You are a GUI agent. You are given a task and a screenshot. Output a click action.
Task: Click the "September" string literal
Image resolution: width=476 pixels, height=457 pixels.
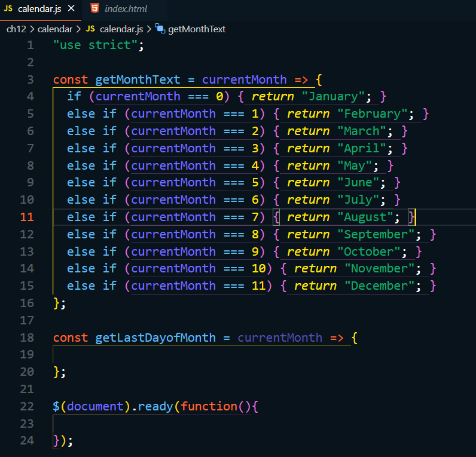point(376,234)
